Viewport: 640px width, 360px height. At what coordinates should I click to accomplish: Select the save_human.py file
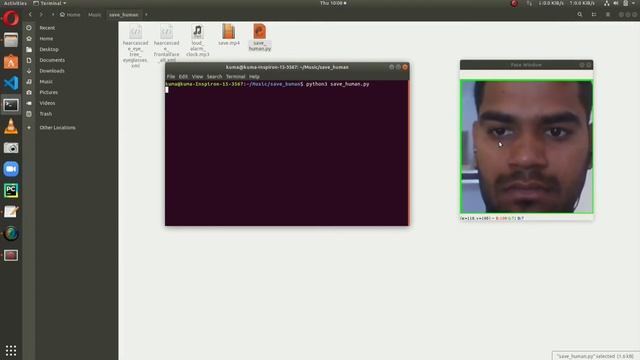260,38
